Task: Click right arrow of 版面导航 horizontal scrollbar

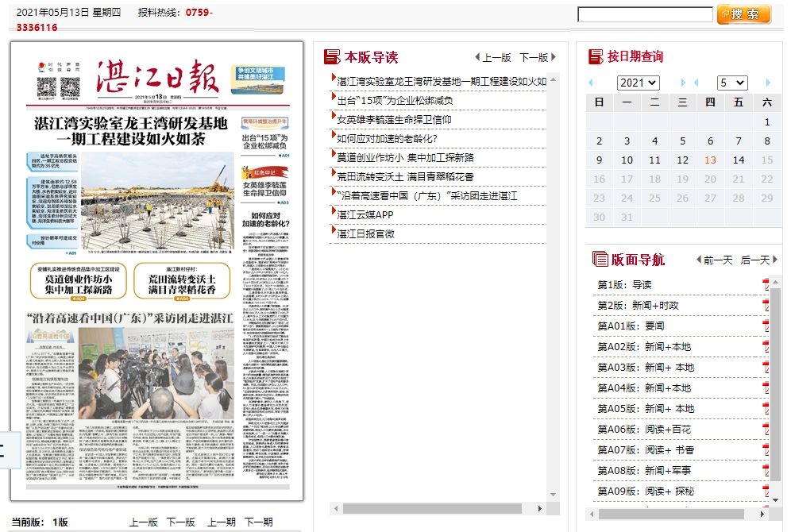Action: [x=762, y=514]
